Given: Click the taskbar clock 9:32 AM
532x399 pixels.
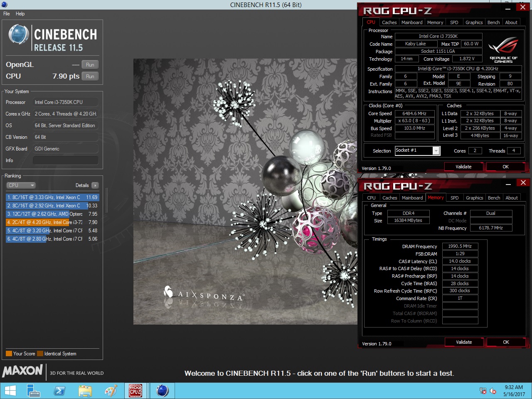Looking at the screenshot, I should pyautogui.click(x=514, y=387).
